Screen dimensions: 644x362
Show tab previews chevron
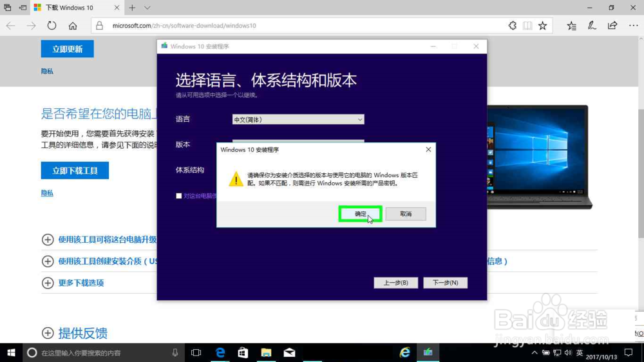click(x=147, y=7)
